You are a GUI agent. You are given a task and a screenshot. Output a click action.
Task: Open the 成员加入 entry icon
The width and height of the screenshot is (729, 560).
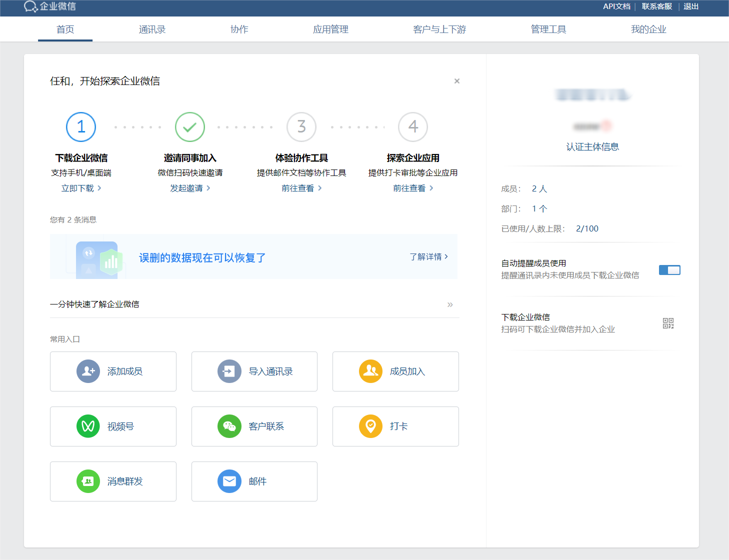click(370, 371)
